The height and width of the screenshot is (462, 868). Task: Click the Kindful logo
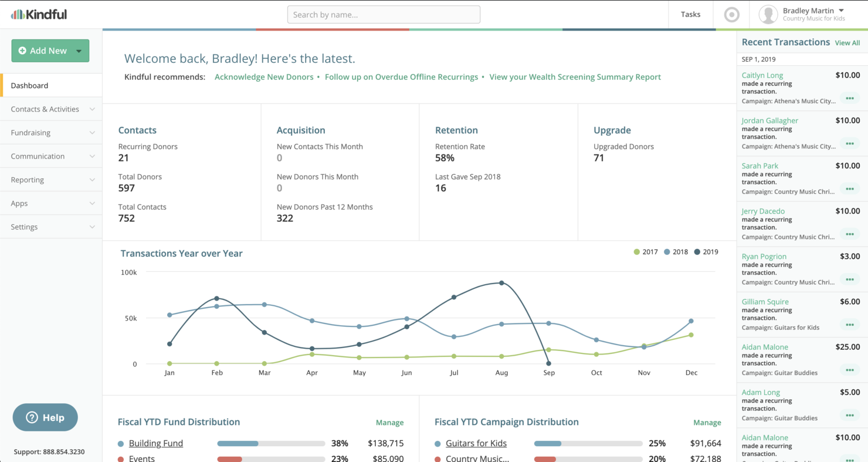click(39, 14)
